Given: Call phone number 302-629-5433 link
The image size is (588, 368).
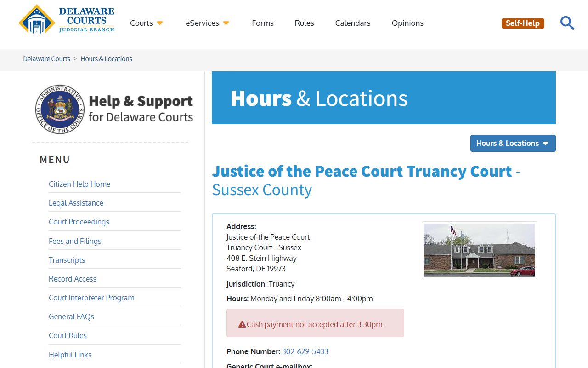Looking at the screenshot, I should click(305, 351).
